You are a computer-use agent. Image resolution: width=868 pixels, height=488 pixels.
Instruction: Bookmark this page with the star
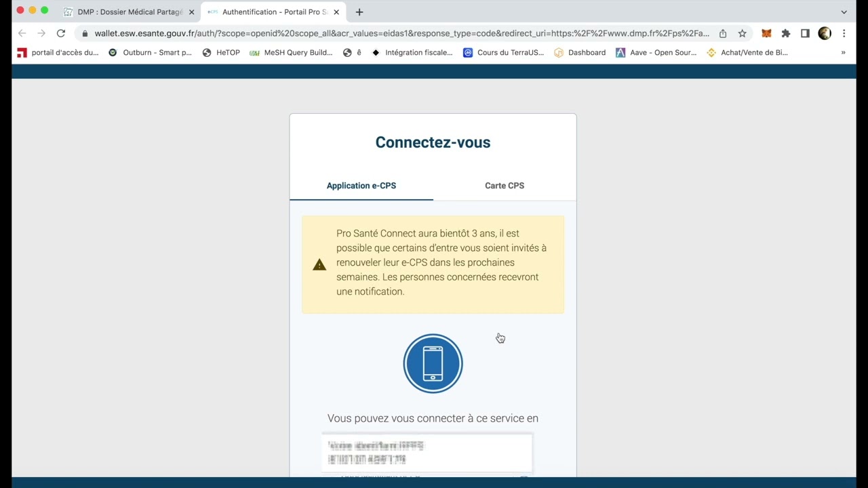(x=743, y=33)
